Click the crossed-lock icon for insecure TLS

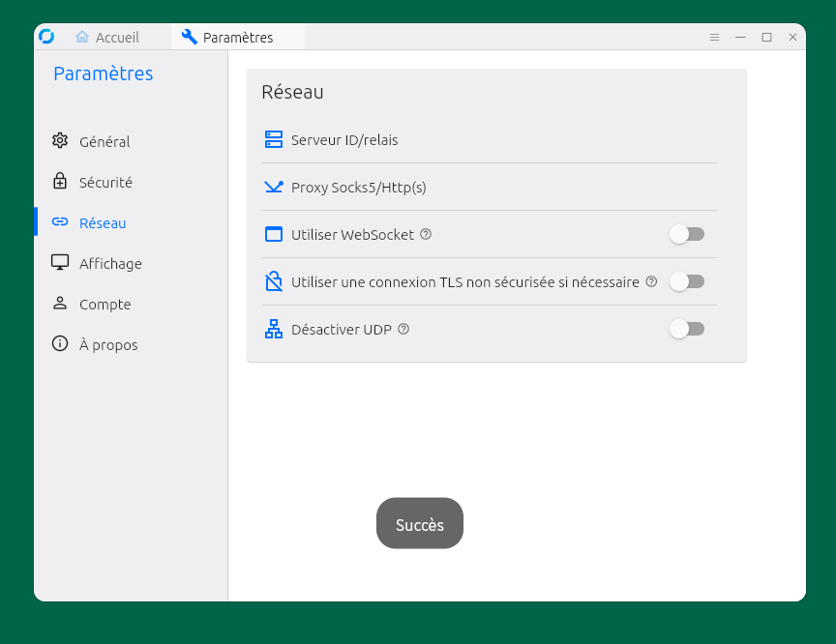[x=274, y=281]
